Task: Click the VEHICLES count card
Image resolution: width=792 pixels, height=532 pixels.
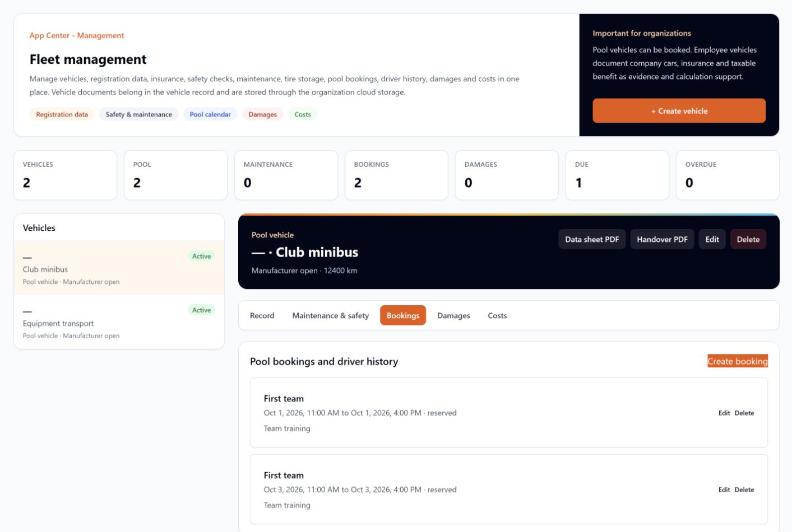Action: 65,175
